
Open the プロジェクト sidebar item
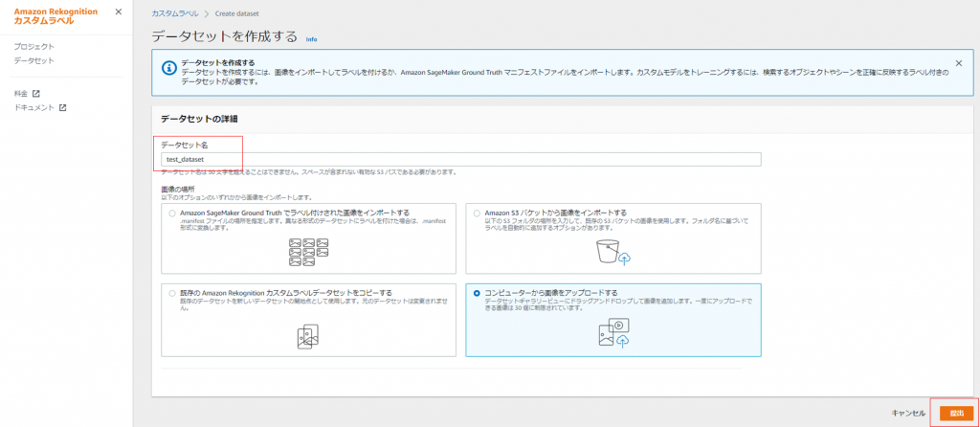[33, 47]
